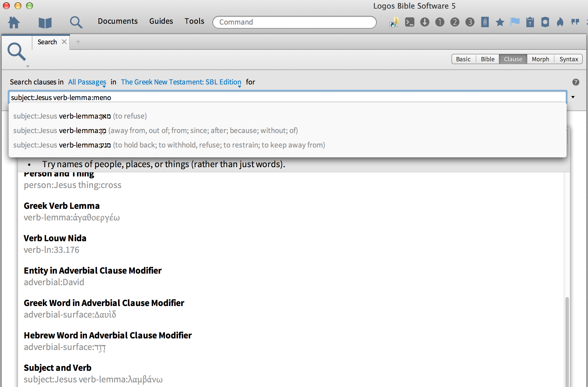Open the Library book icon
The width and height of the screenshot is (588, 387).
click(x=45, y=23)
